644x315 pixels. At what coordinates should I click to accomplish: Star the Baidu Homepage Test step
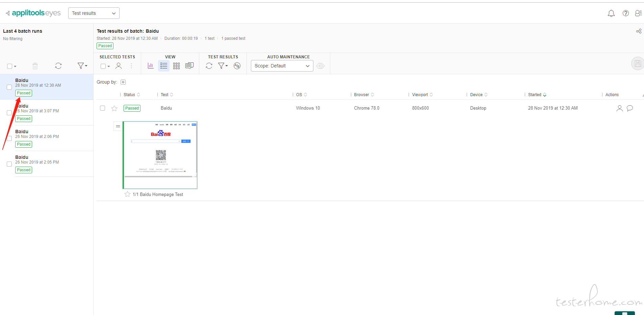coord(127,194)
